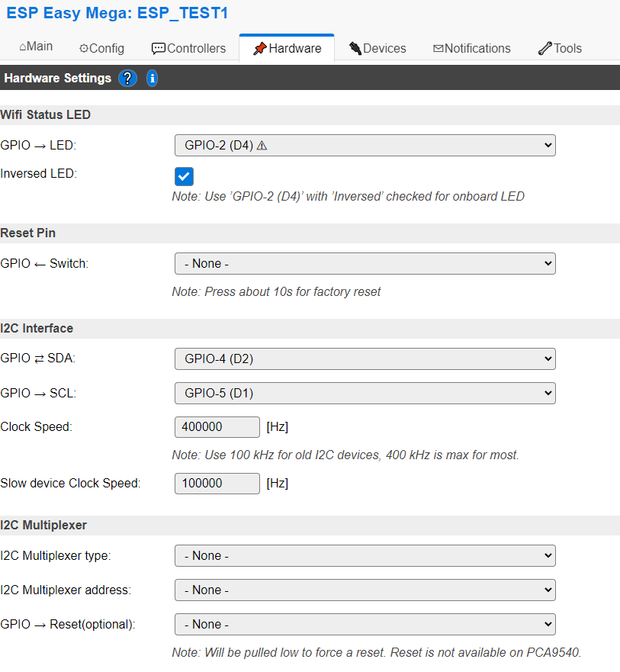620x672 pixels.
Task: Click the I2C Multiplexer section heading
Action: (x=43, y=525)
